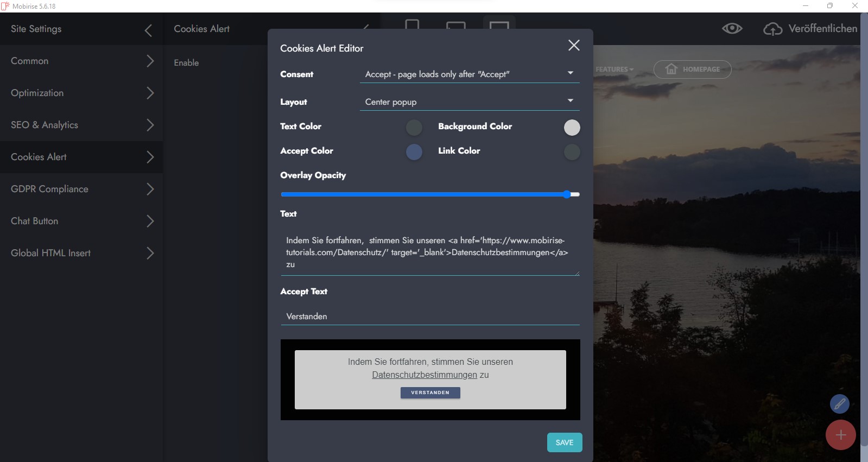Click the cloud upload publish icon

(x=772, y=29)
